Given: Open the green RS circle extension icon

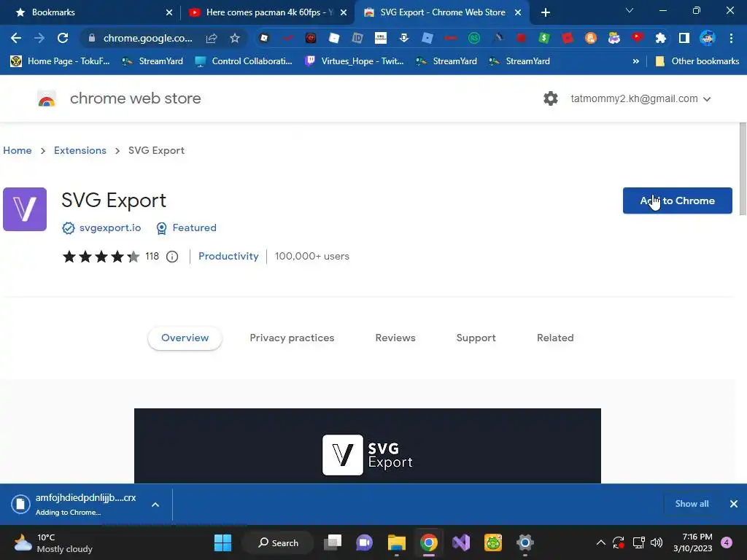Looking at the screenshot, I should 474,38.
